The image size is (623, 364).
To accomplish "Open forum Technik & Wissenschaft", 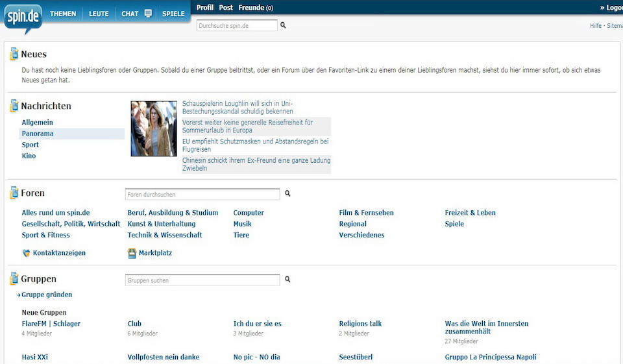I will click(164, 235).
